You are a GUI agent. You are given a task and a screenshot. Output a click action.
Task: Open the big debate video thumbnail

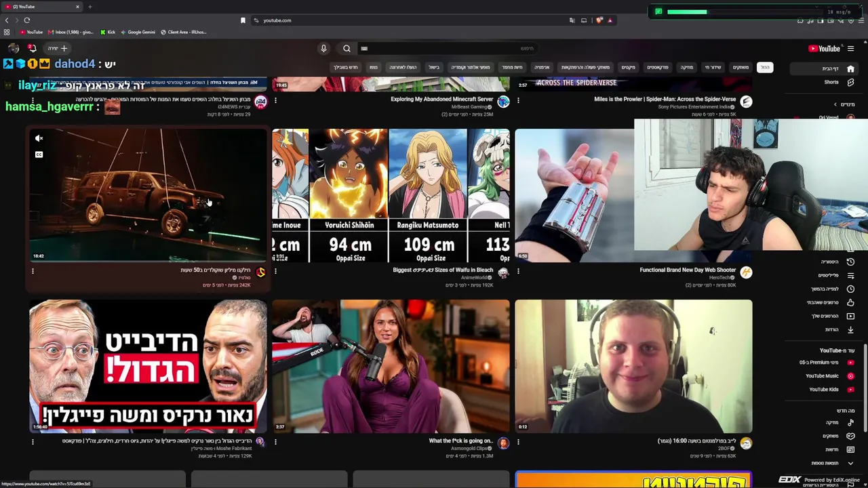[148, 366]
